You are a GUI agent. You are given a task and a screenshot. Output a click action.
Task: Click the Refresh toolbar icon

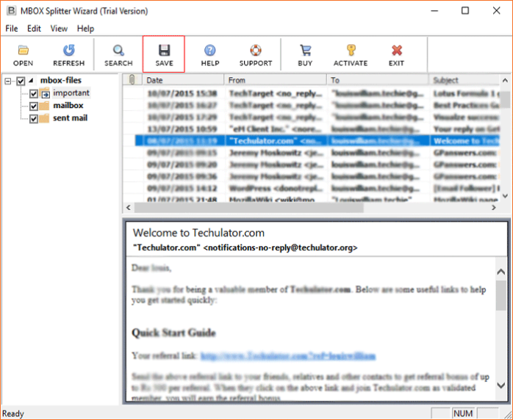[68, 51]
